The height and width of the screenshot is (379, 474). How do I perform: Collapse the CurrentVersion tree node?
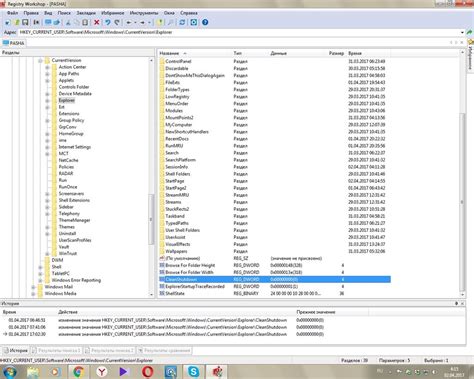coord(40,61)
